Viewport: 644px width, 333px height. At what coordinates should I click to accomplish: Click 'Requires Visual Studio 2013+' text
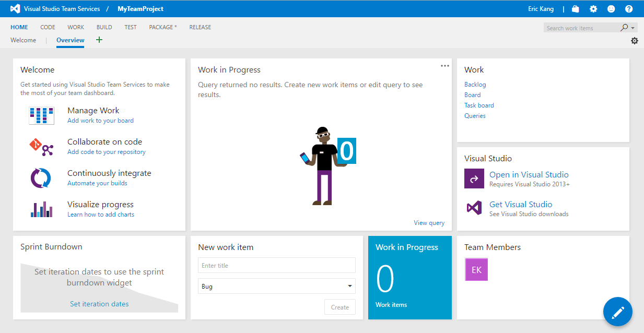tap(530, 184)
